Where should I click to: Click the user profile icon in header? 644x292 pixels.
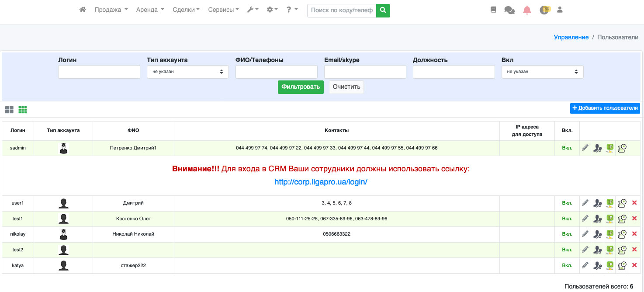coord(560,10)
